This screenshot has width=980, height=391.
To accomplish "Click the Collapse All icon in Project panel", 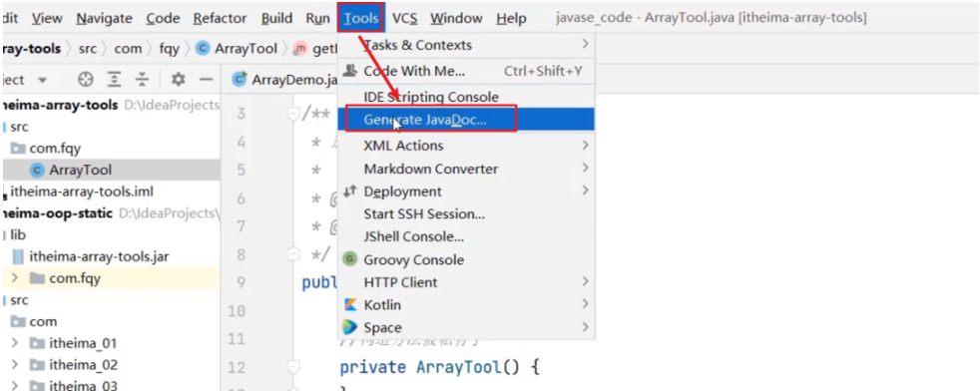I will point(143,80).
